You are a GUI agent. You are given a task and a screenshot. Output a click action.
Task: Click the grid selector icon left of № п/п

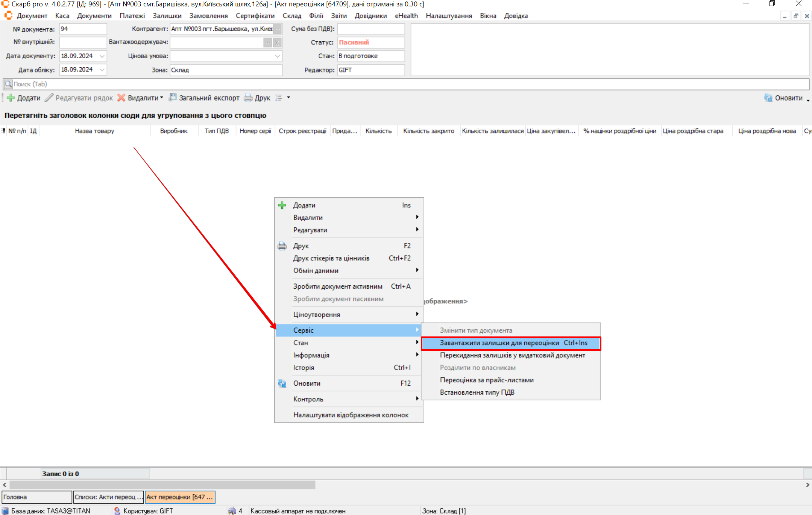coord(3,131)
